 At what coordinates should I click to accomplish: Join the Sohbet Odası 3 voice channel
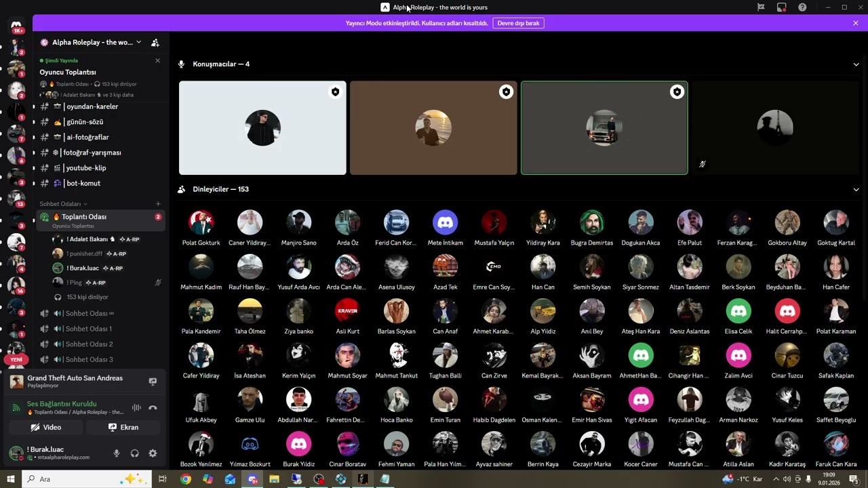coord(100,359)
